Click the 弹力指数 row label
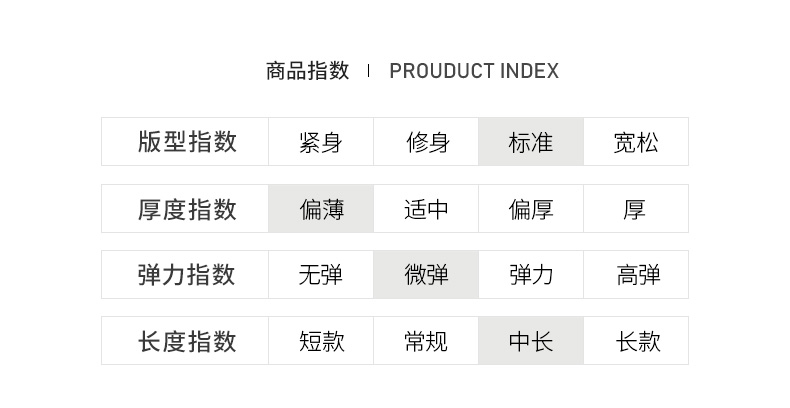Image resolution: width=790 pixels, height=408 pixels. pos(186,275)
